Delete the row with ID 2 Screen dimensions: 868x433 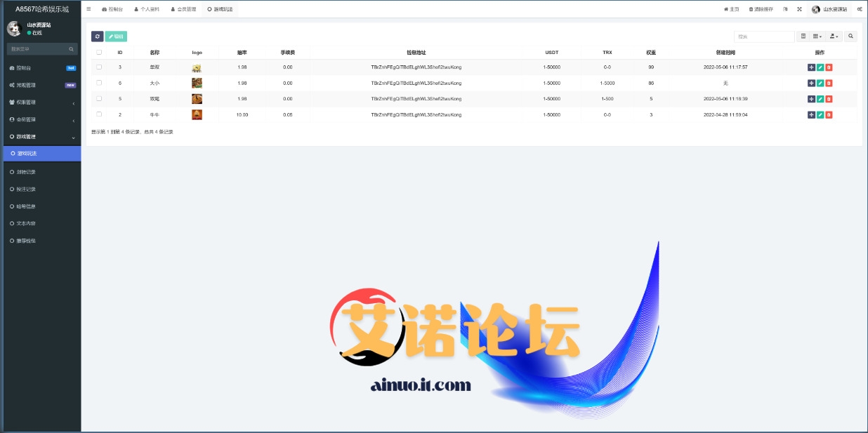(829, 114)
